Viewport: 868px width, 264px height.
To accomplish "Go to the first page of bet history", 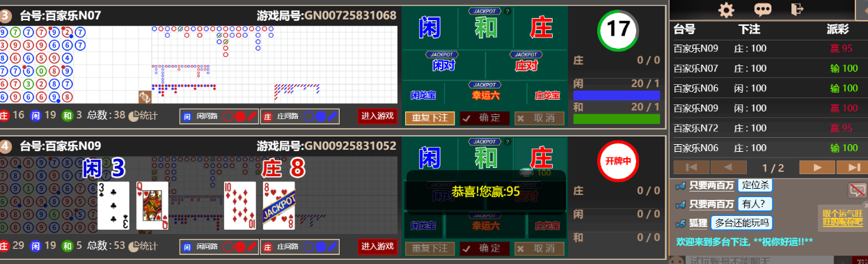I will pos(691,167).
